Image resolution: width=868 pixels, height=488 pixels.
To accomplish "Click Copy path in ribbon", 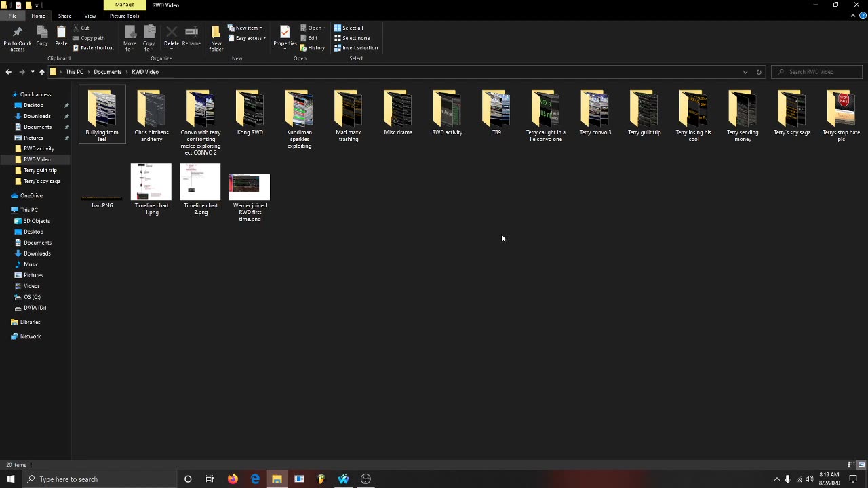I will coord(89,38).
